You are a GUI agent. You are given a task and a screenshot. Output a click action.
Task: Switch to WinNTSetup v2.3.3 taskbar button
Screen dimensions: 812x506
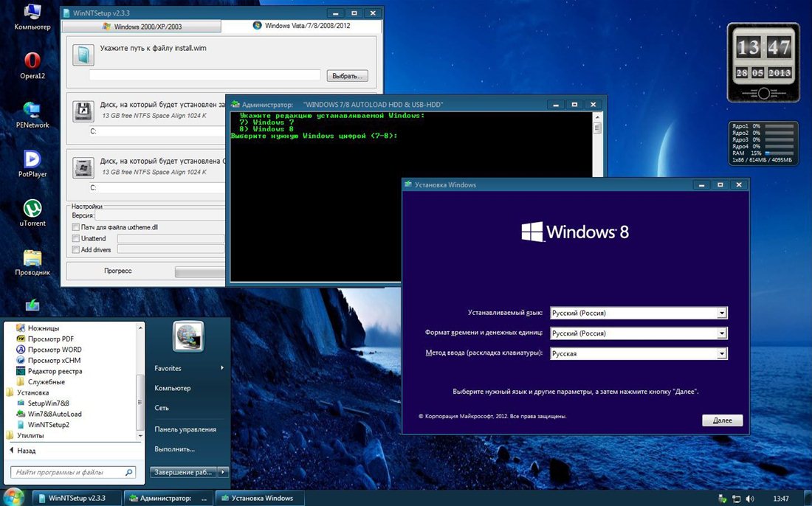coord(78,498)
